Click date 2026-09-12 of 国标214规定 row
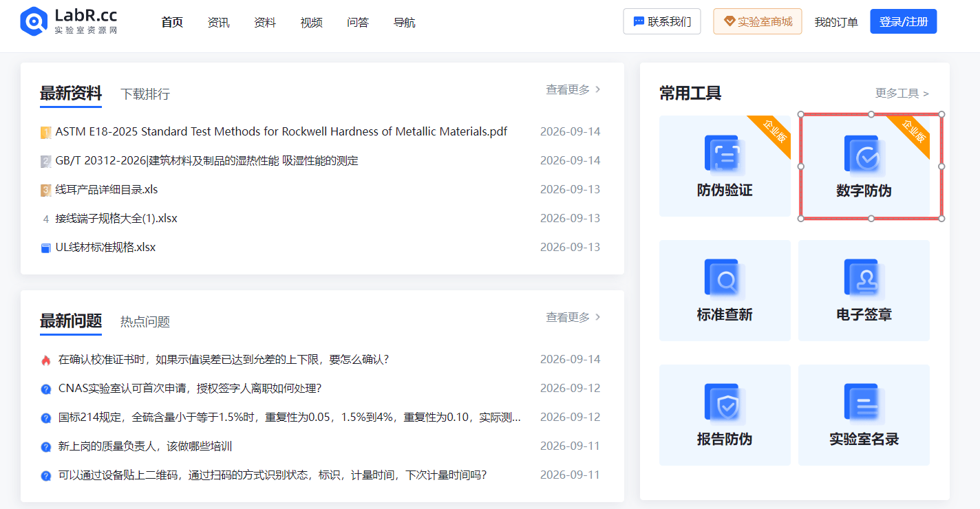Image resolution: width=980 pixels, height=509 pixels. click(x=570, y=417)
